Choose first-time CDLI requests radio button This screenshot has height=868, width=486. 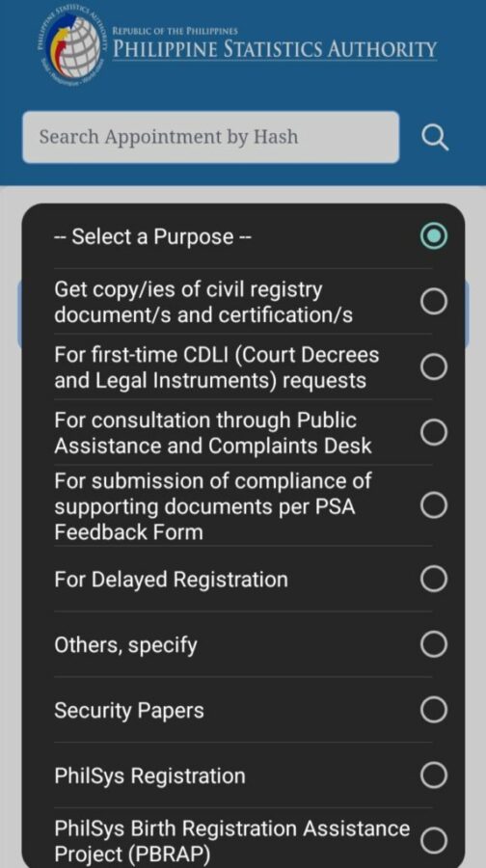(433, 367)
